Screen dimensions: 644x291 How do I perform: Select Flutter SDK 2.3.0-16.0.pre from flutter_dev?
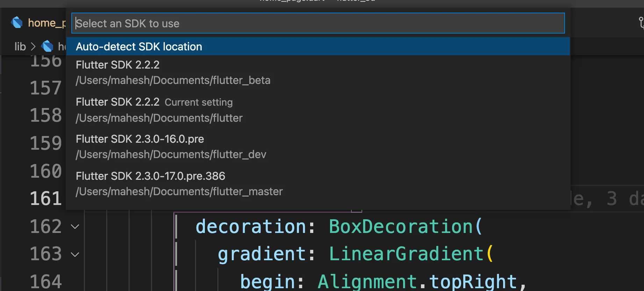click(318, 147)
